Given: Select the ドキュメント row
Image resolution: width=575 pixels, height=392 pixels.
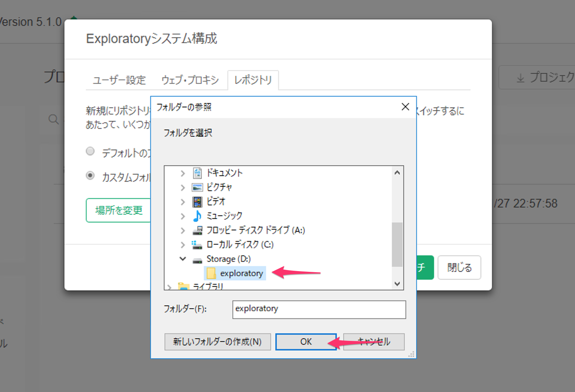Looking at the screenshot, I should point(218,173).
